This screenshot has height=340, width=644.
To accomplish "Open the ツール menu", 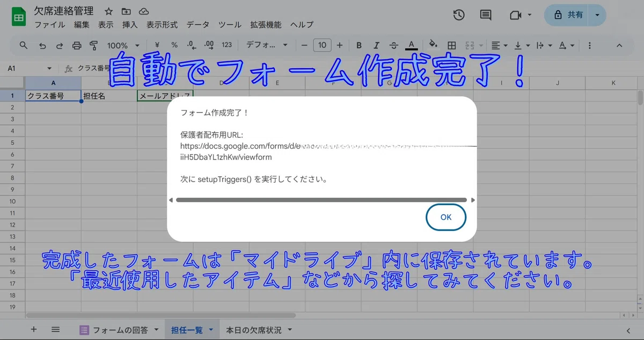I will coord(230,25).
